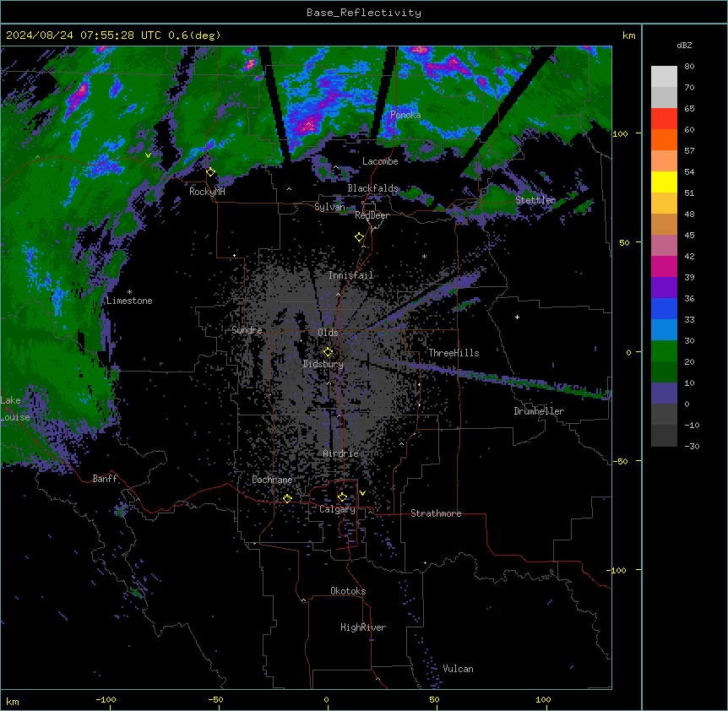728x711 pixels.
Task: Select the RedDeer city label
Action: pyautogui.click(x=372, y=215)
